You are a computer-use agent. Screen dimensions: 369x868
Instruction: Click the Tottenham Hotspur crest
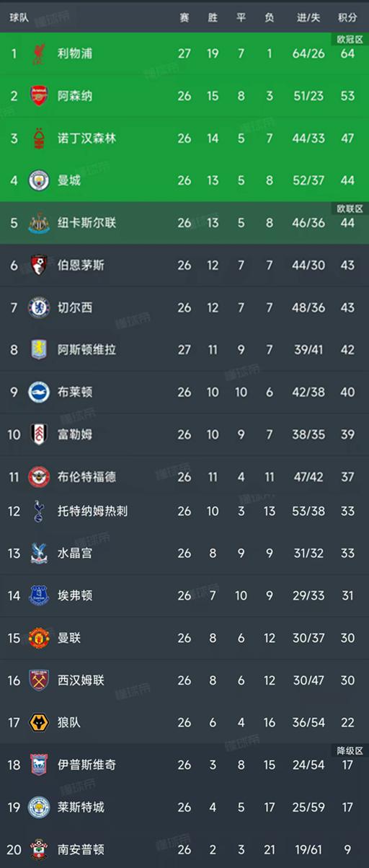click(x=38, y=511)
